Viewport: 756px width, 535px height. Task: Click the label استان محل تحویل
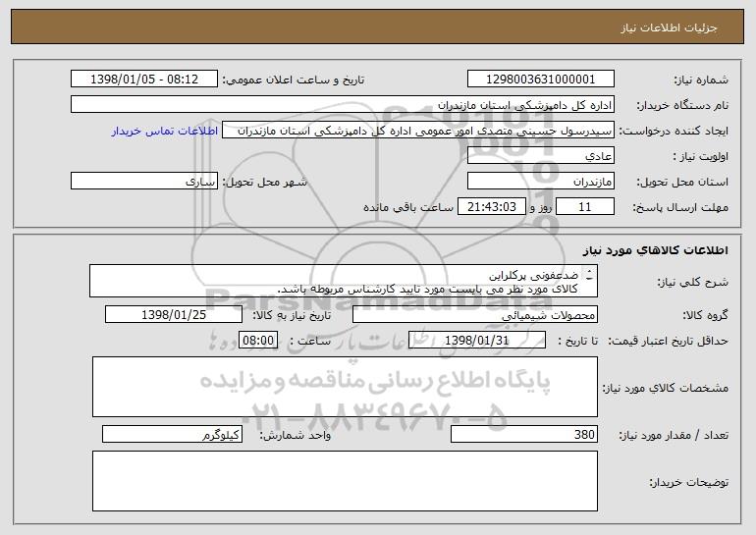point(682,183)
